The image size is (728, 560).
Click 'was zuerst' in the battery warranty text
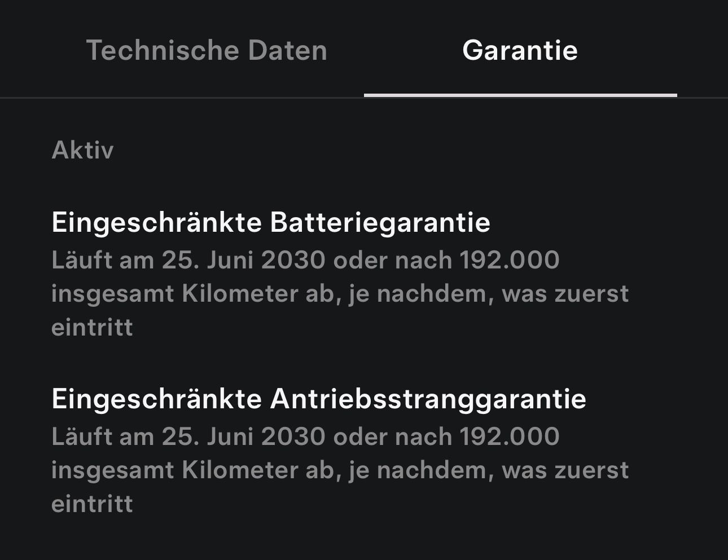pyautogui.click(x=565, y=294)
